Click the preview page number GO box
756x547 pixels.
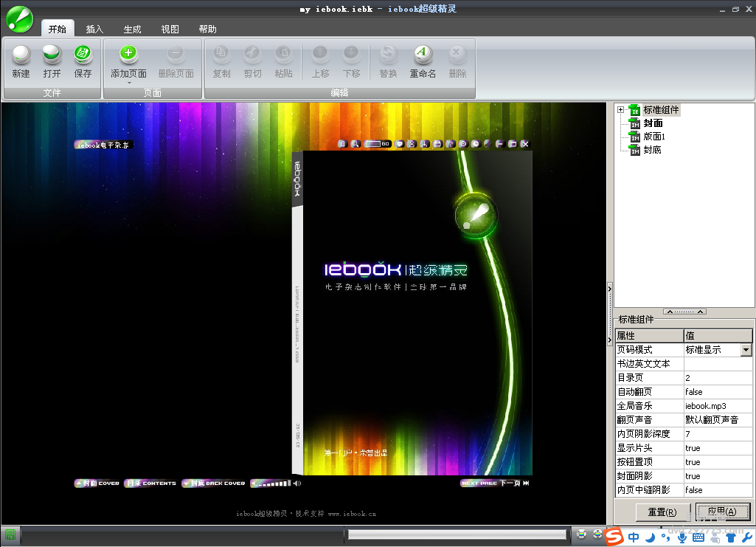(x=377, y=144)
